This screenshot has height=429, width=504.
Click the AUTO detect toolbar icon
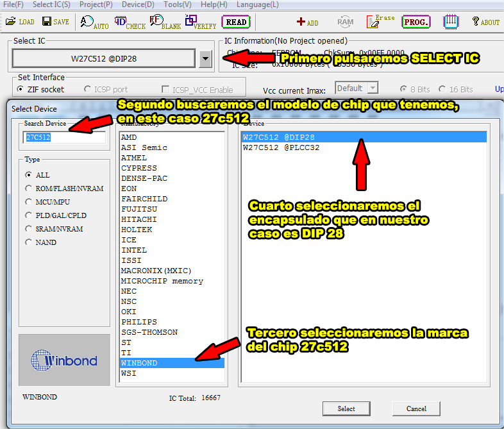coord(94,22)
